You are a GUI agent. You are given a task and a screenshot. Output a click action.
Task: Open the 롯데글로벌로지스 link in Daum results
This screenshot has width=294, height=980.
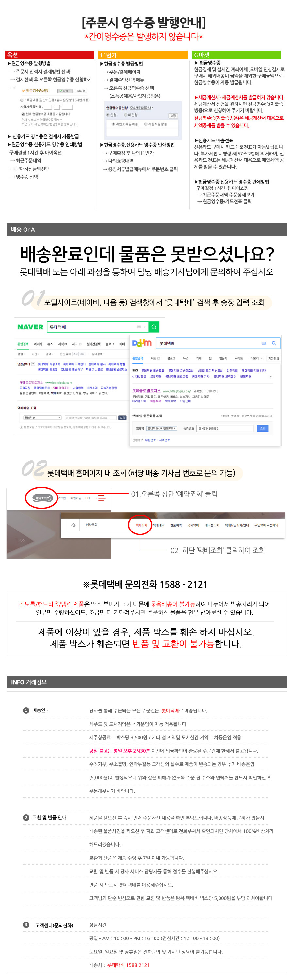[x=146, y=391]
